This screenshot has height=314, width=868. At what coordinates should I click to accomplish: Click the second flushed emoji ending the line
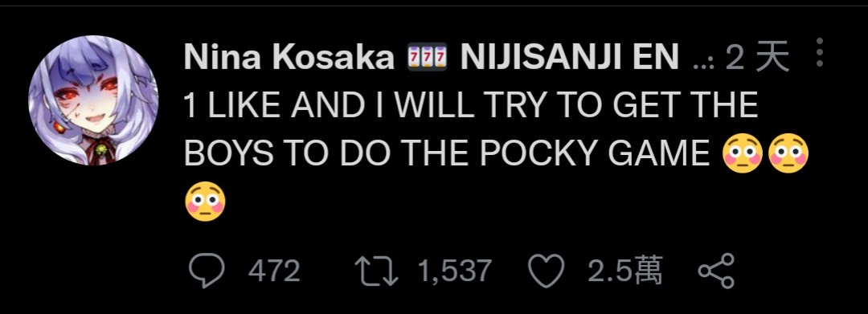point(788,152)
